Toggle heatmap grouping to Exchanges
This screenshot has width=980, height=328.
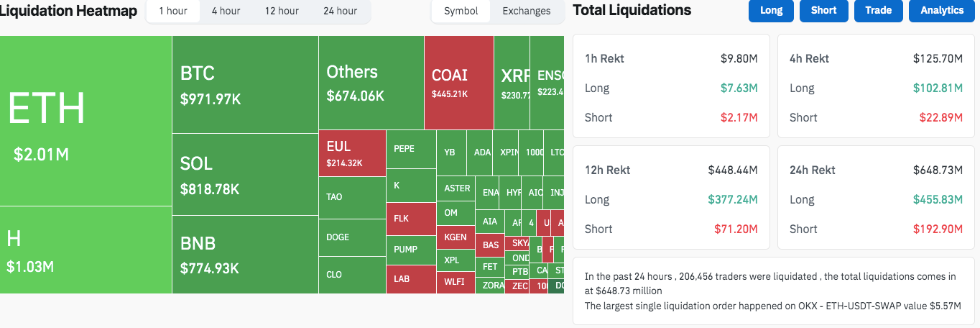[x=526, y=11]
